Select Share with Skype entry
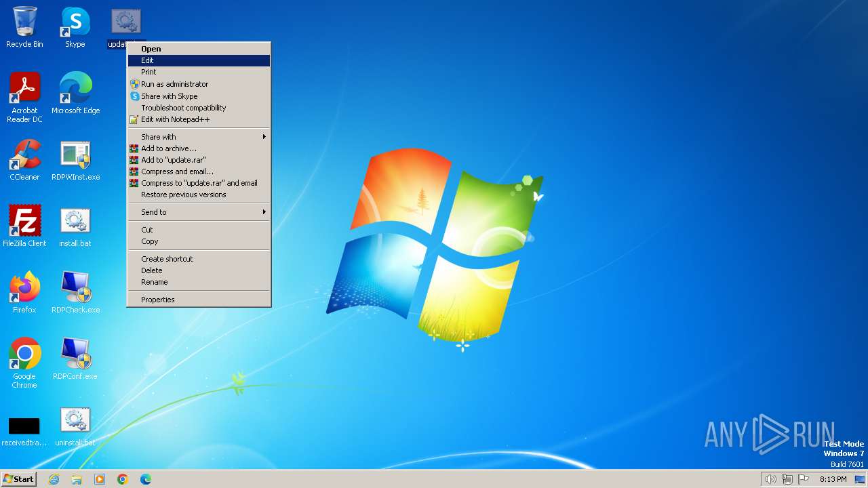 coord(199,96)
